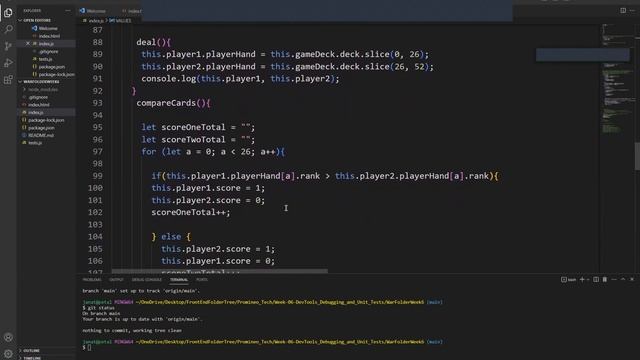640x360 pixels.
Task: Expand the Outline section
Action: pyautogui.click(x=31, y=351)
